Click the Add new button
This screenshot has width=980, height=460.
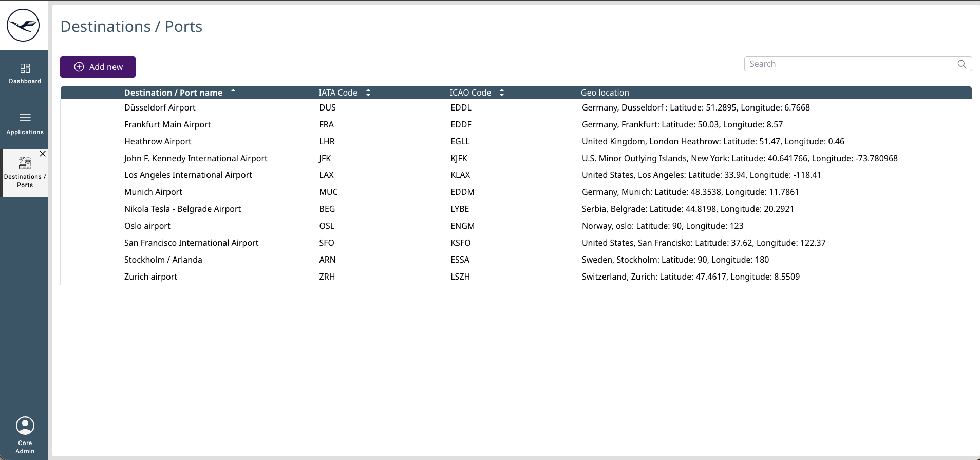98,67
